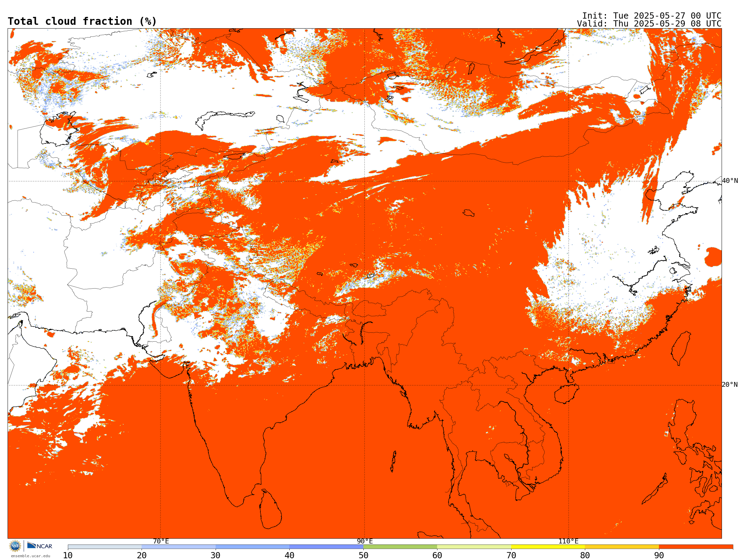Click the colorbar tick label 40
This screenshot has width=744, height=560.
tap(289, 556)
